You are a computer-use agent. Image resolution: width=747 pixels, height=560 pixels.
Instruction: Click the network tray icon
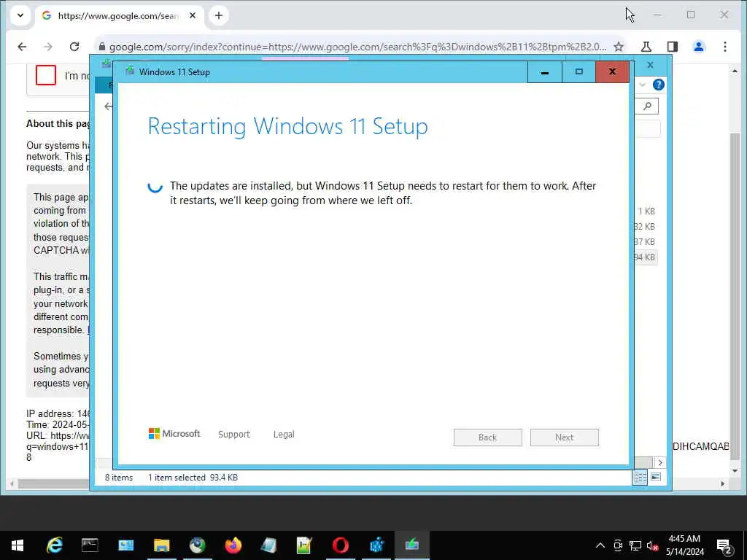pos(635,545)
